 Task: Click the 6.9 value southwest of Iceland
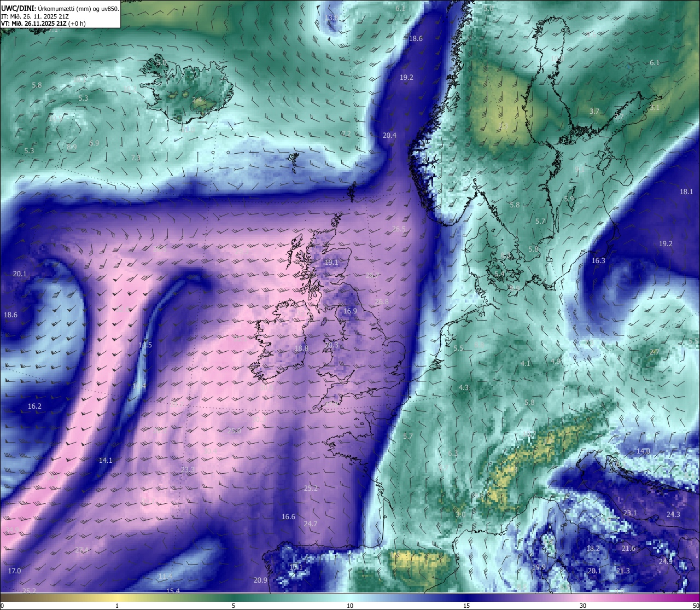pyautogui.click(x=94, y=143)
